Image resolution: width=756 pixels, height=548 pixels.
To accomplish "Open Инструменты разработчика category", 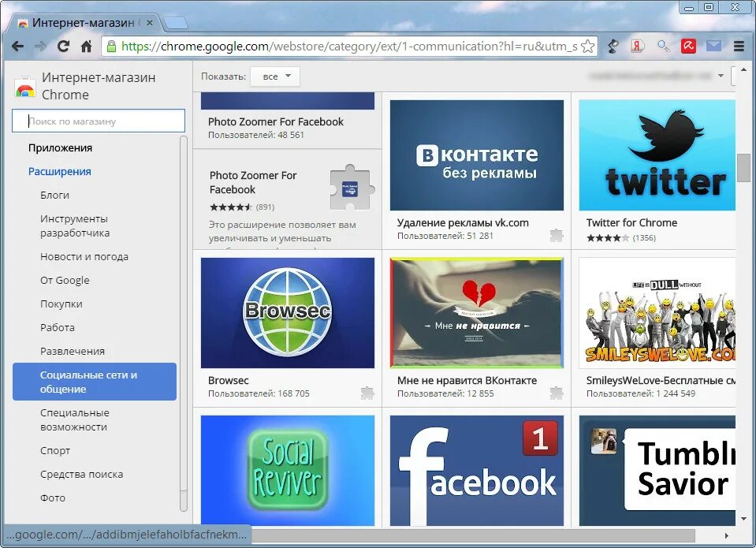I will [x=75, y=226].
